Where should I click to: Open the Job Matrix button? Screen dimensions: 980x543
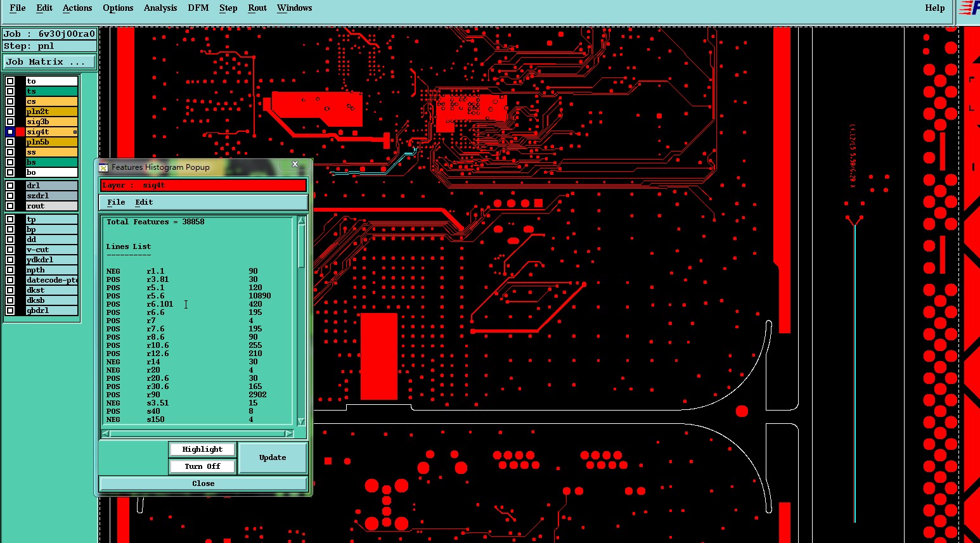click(49, 61)
